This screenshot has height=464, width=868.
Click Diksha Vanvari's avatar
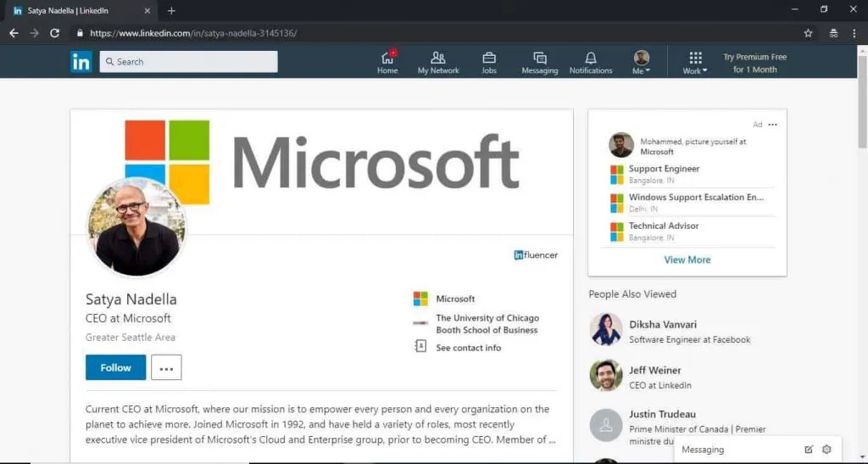point(605,329)
